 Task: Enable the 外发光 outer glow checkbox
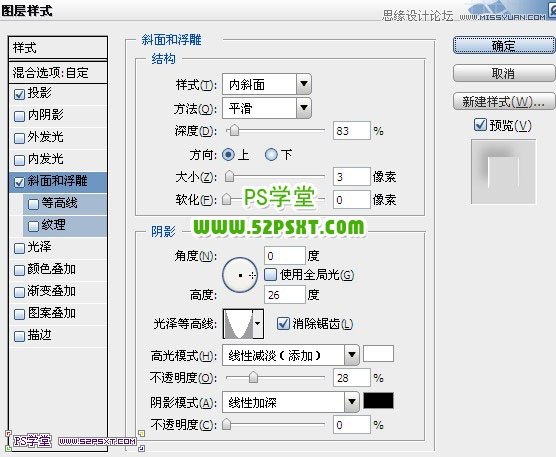pos(19,138)
